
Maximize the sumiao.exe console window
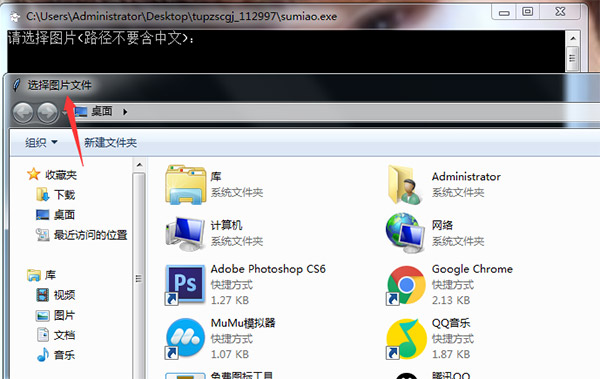tap(528, 12)
